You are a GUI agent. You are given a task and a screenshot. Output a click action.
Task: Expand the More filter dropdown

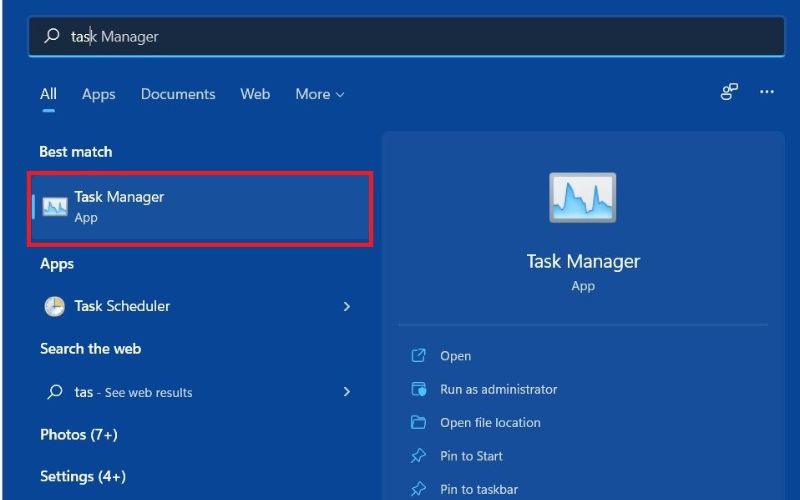319,94
